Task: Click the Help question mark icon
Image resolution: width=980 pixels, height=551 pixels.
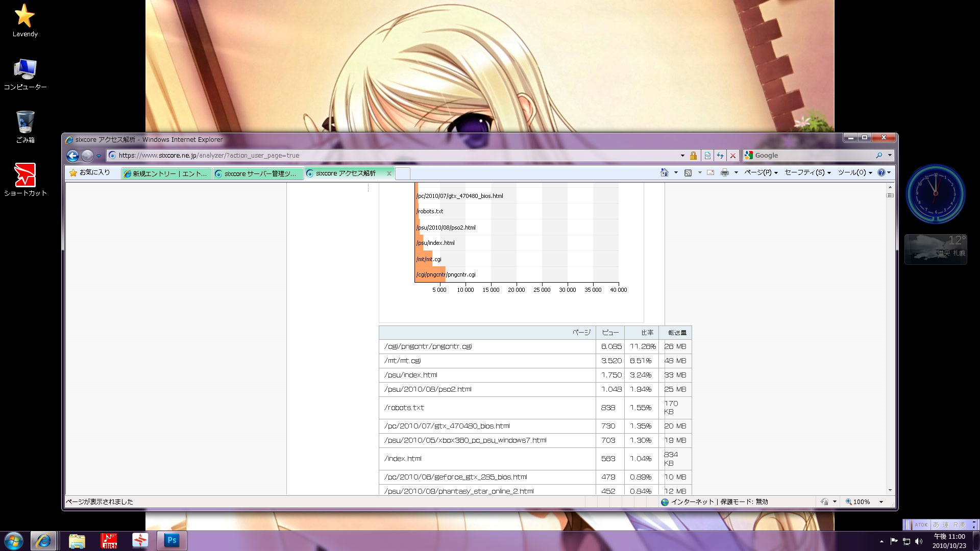Action: coord(881,172)
